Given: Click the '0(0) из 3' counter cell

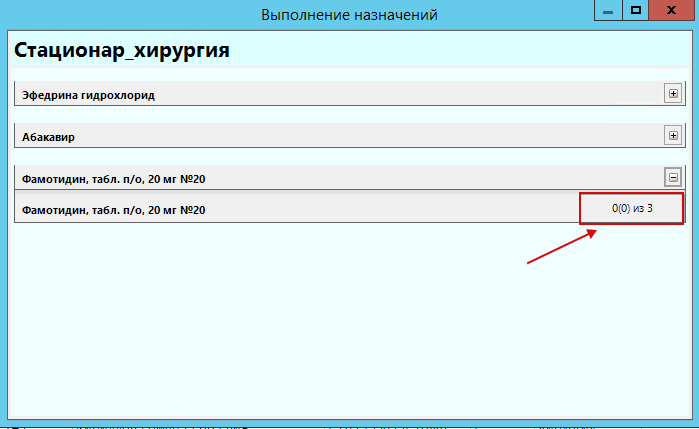Looking at the screenshot, I should [632, 208].
